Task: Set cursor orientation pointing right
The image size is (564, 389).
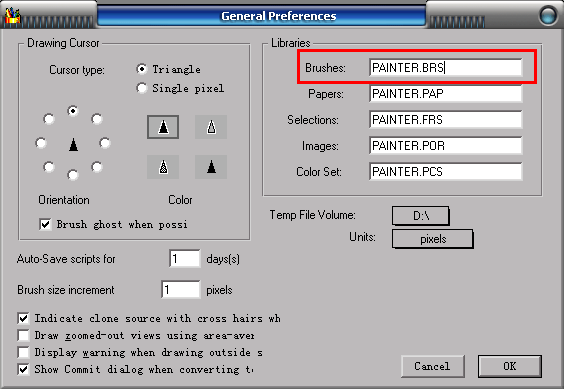Action: [105, 143]
